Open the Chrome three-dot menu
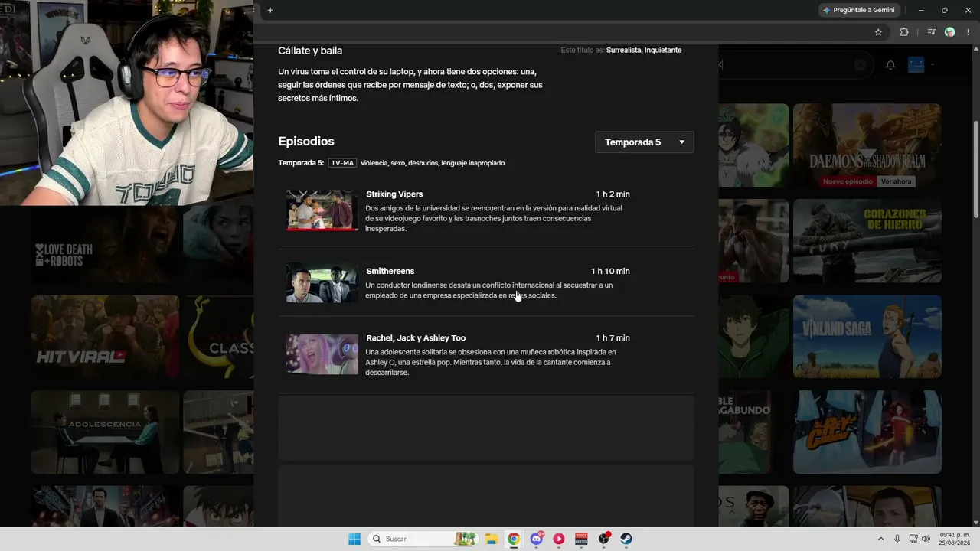Image resolution: width=980 pixels, height=551 pixels. tap(968, 32)
